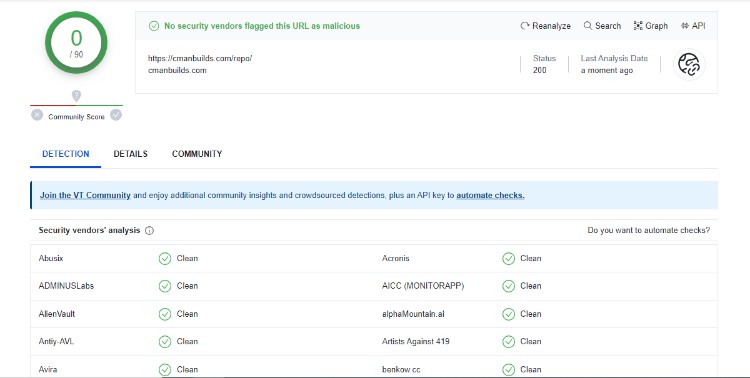
Task: Click the URL globe-link icon
Action: (x=689, y=64)
